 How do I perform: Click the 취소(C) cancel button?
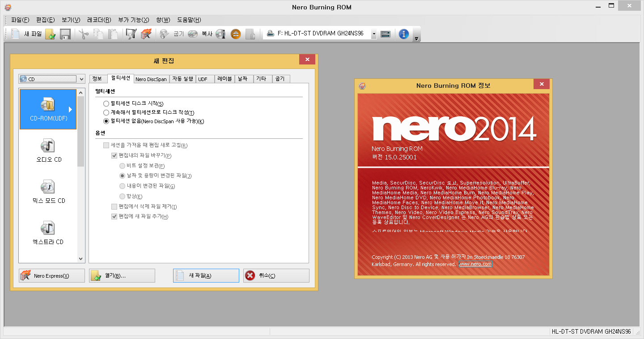point(276,276)
